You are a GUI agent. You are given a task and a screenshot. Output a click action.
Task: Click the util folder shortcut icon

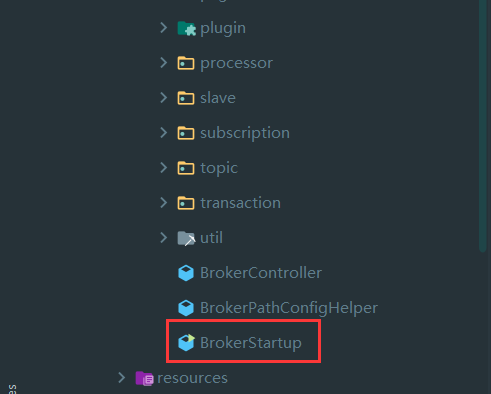click(x=186, y=238)
